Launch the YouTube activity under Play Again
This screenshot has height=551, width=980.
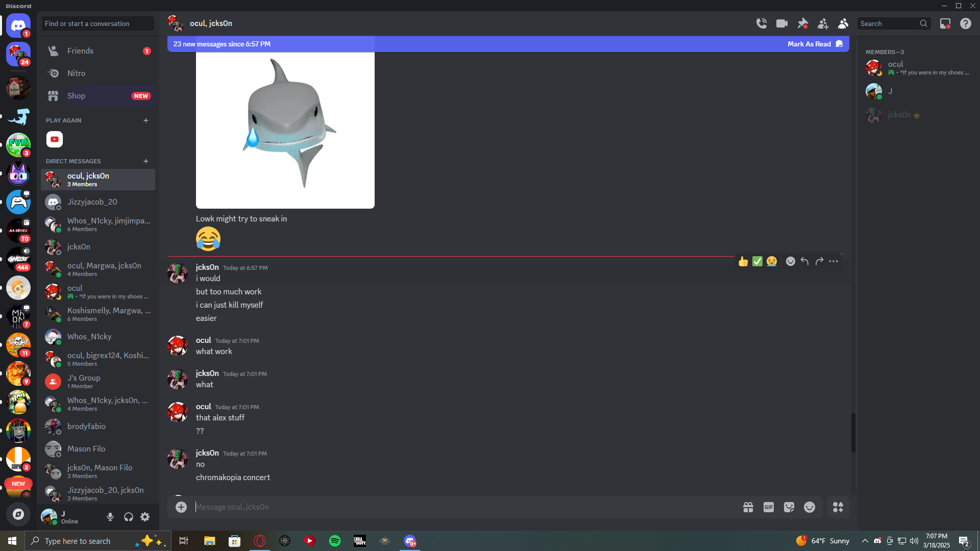point(55,139)
